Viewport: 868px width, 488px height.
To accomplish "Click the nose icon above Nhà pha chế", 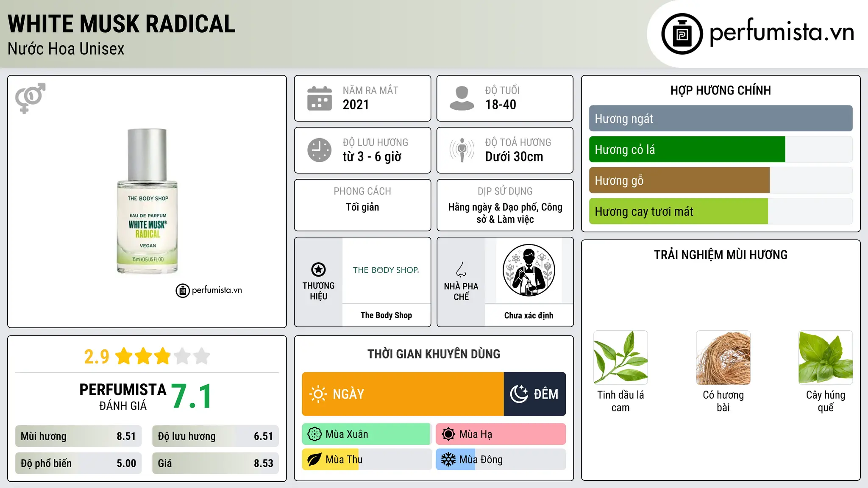I will tap(461, 269).
